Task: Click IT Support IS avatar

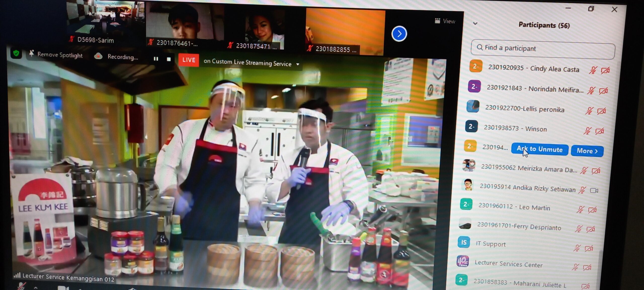Action: click(464, 242)
